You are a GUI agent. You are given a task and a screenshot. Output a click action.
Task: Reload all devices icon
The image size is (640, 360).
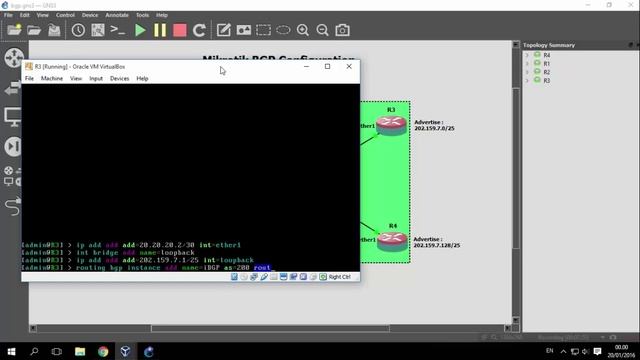pos(199,30)
